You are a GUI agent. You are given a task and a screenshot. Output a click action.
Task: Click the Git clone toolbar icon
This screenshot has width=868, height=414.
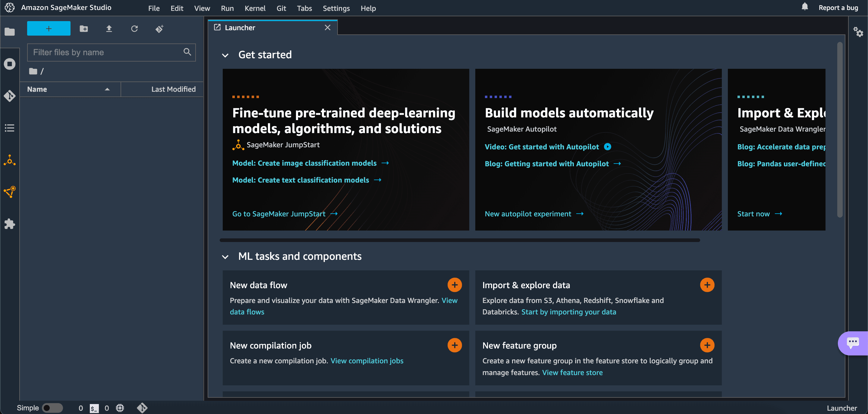(x=159, y=29)
